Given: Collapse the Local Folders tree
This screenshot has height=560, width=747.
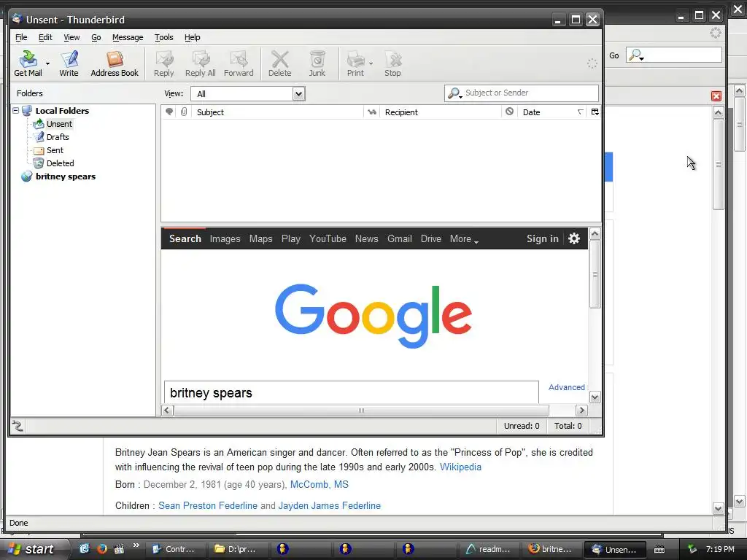Looking at the screenshot, I should tap(16, 111).
